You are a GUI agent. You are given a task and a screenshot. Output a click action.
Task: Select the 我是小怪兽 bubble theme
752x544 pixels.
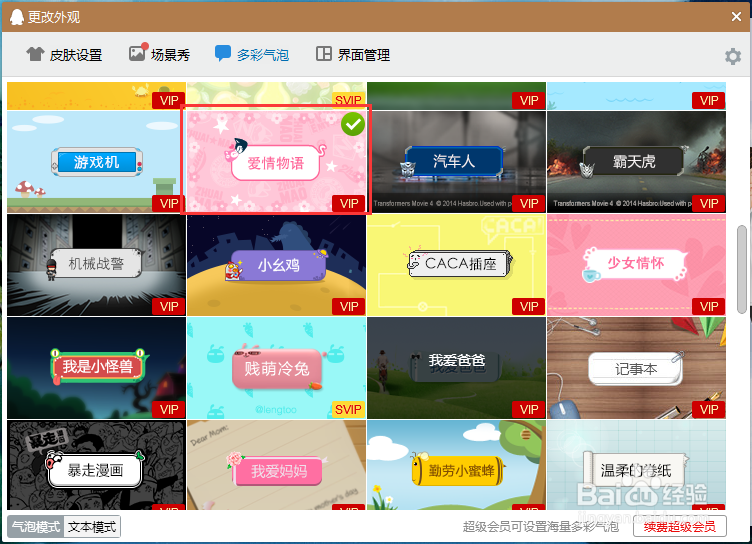(x=96, y=368)
